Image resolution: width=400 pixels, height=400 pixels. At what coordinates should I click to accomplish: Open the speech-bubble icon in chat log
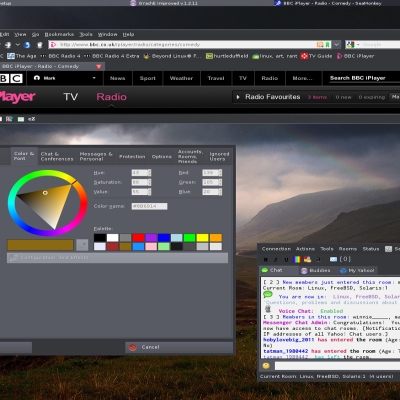(x=268, y=295)
